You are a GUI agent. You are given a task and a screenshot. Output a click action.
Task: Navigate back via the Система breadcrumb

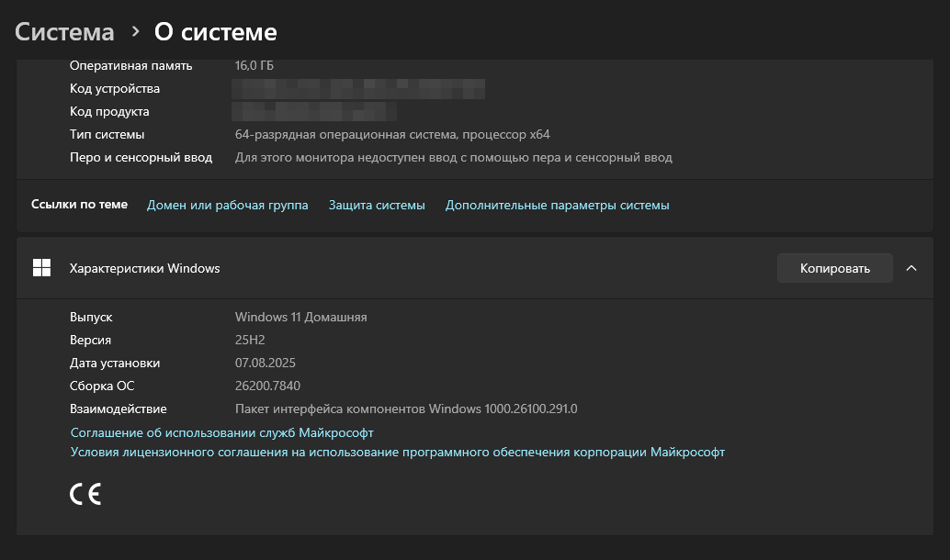63,30
